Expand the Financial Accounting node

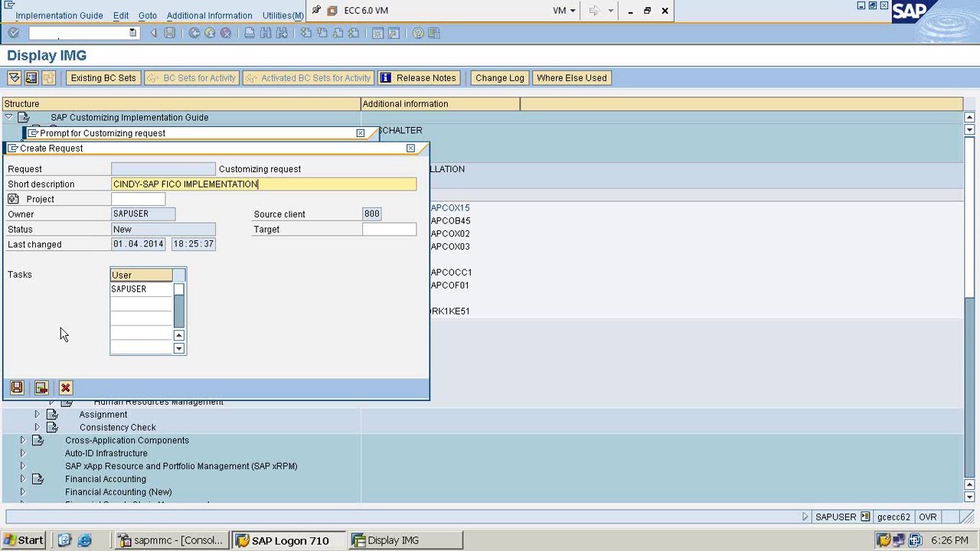22,479
